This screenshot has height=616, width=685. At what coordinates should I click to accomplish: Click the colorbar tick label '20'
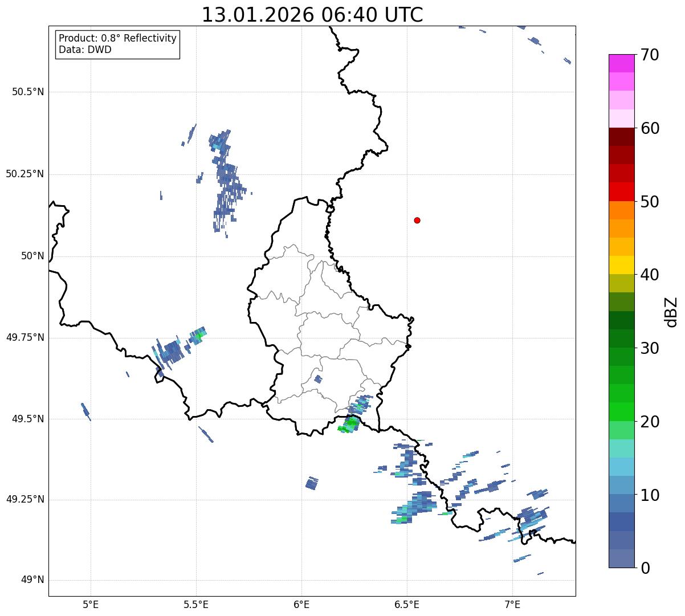point(650,422)
